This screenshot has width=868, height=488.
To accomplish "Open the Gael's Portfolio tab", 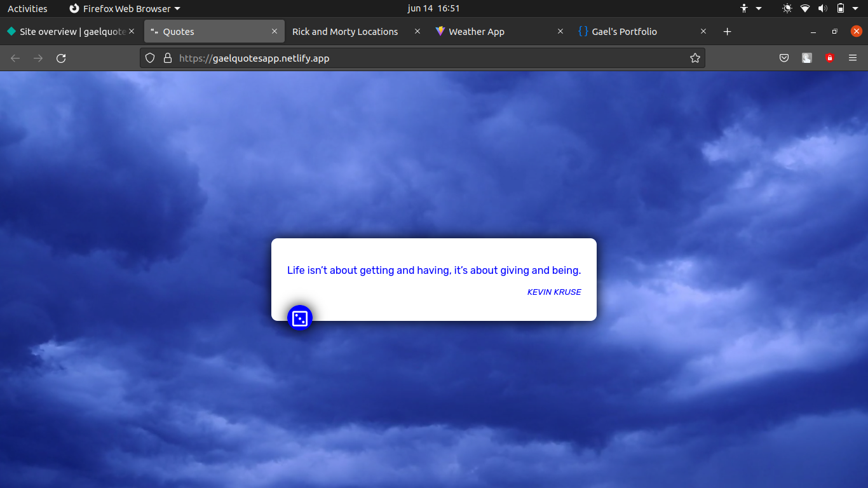I will tap(624, 32).
